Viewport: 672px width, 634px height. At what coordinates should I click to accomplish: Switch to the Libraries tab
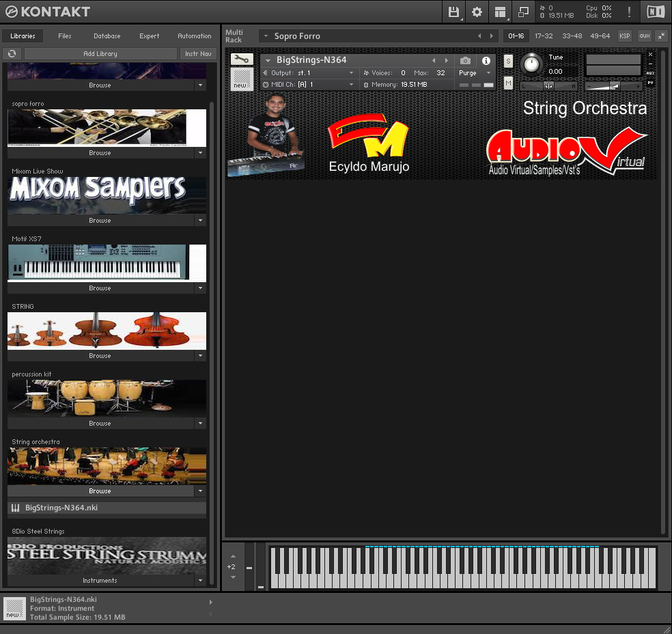23,36
